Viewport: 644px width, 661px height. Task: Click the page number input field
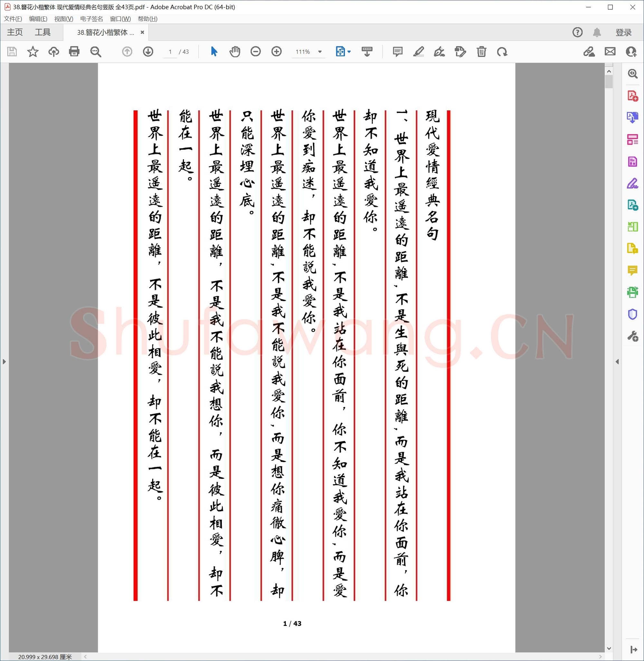170,51
